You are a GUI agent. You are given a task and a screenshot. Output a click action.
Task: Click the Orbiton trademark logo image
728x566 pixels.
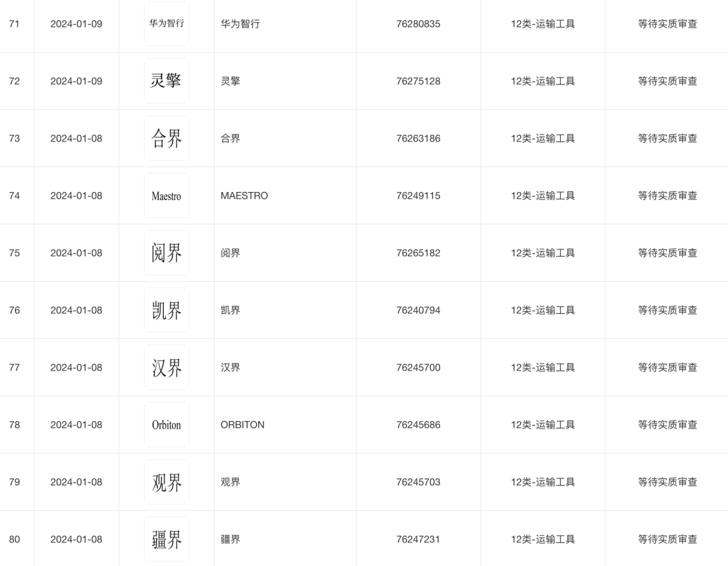166,425
